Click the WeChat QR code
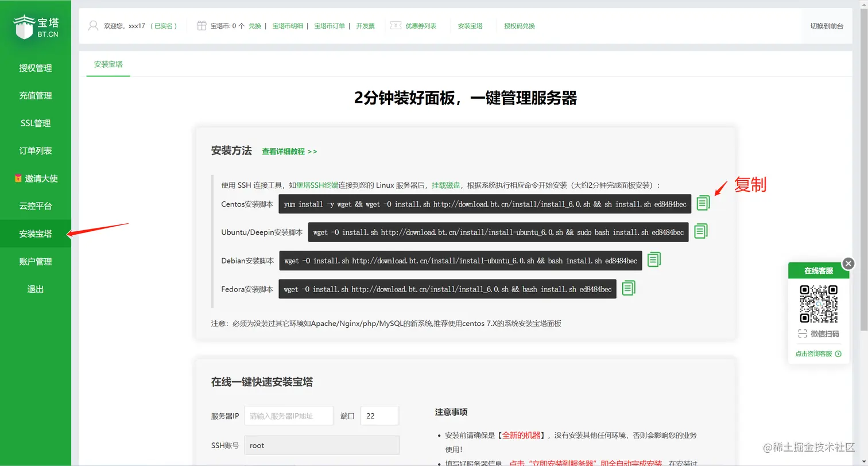Screen dimensions: 868x466 click(x=819, y=304)
